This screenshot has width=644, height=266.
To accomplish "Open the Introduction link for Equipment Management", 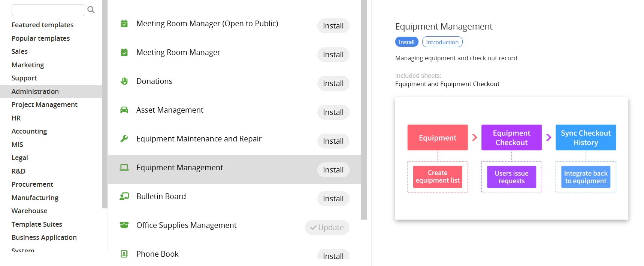I will [x=442, y=42].
